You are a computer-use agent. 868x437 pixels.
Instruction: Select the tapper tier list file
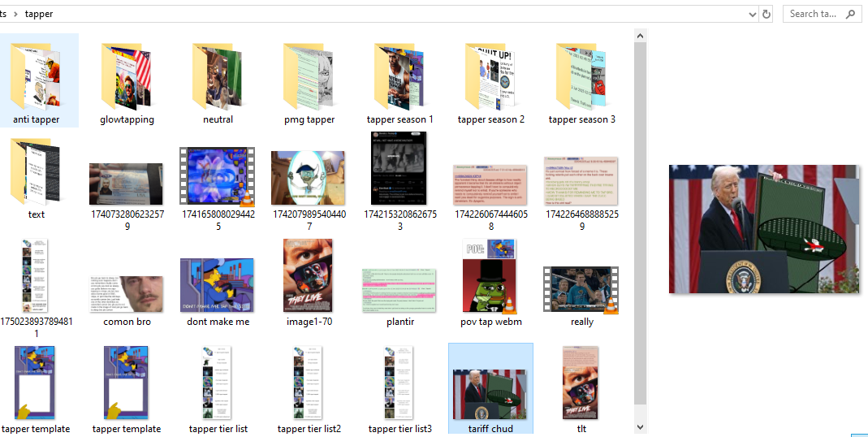tap(218, 383)
